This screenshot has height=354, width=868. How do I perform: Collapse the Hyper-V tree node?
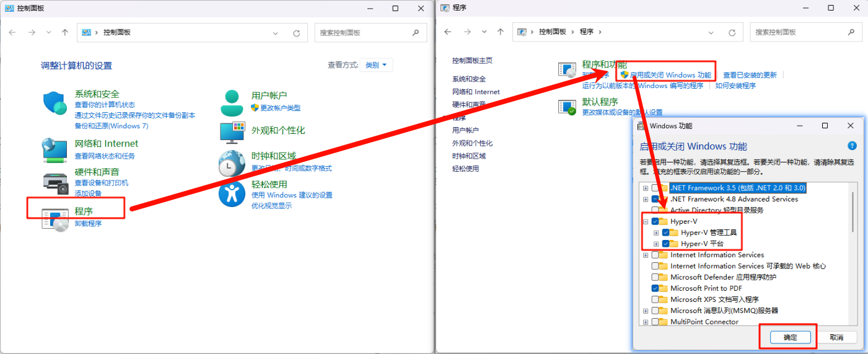[x=646, y=221]
